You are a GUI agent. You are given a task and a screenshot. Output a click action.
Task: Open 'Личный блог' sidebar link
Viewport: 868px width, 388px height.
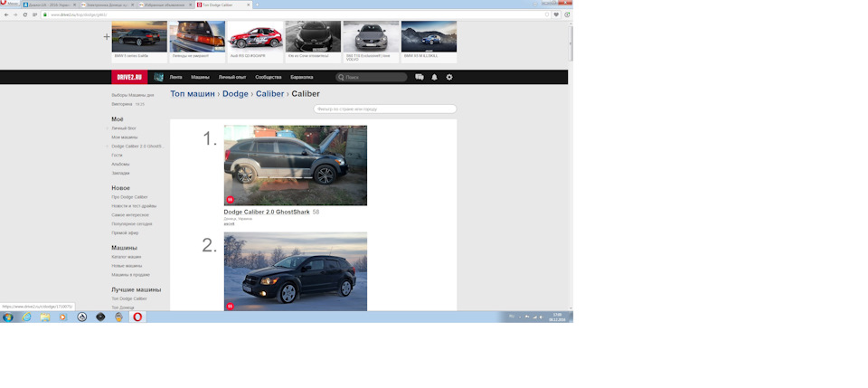124,128
